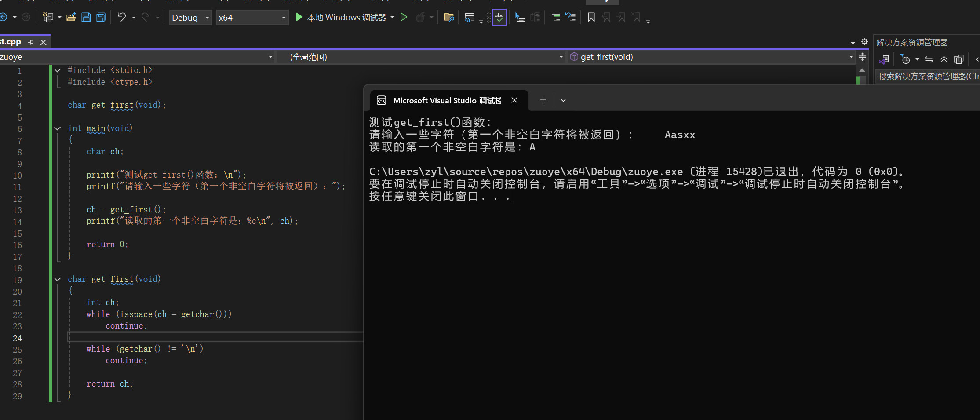Click the lines-with-blue-arrow toolbar icon
The height and width of the screenshot is (420, 980).
click(571, 17)
